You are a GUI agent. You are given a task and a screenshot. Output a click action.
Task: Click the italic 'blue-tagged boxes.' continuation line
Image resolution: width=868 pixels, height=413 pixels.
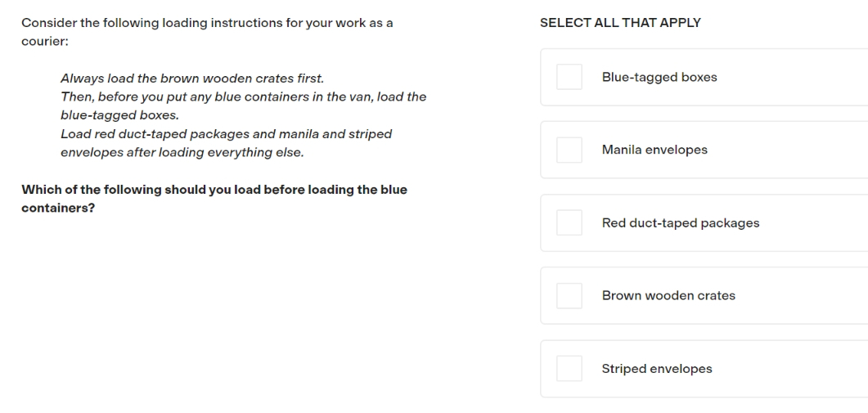pyautogui.click(x=119, y=115)
